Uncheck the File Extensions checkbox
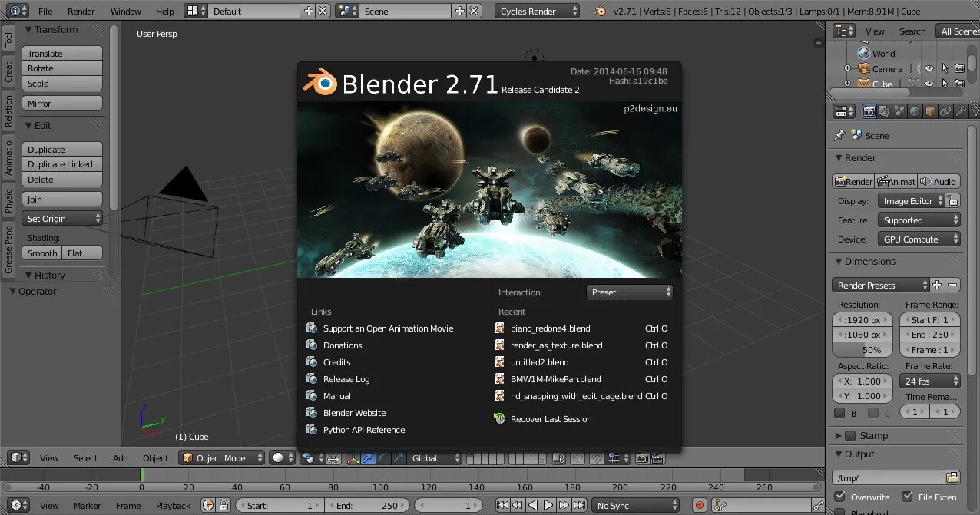980x515 pixels. coord(907,497)
